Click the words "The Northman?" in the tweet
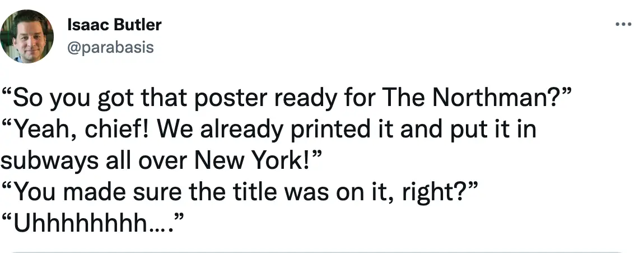 click(469, 99)
